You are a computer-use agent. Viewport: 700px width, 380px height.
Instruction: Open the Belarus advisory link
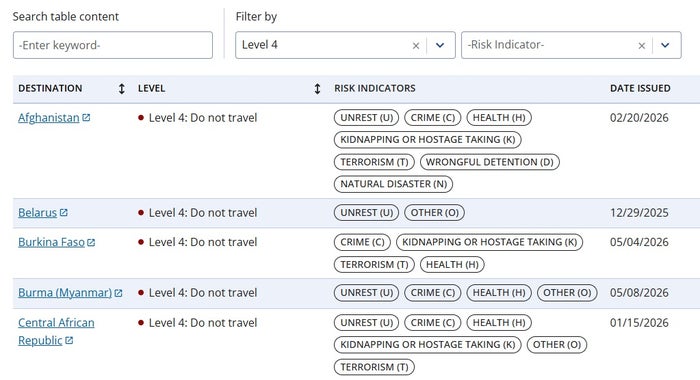tap(38, 213)
